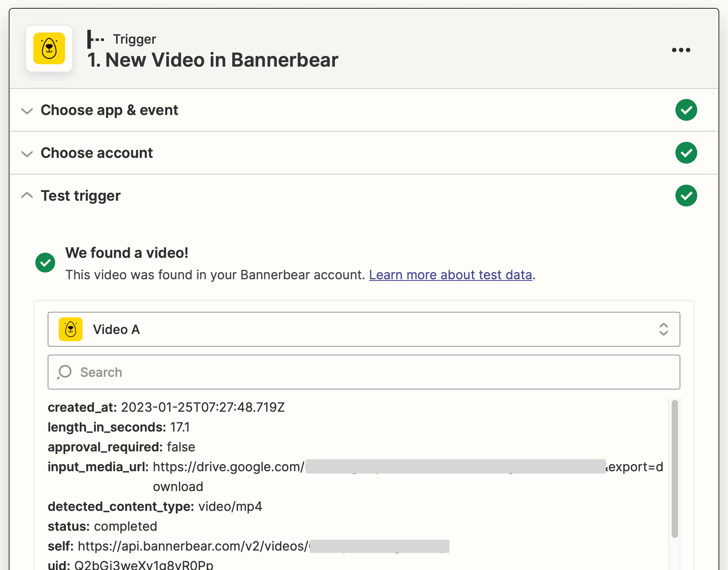Click the Bannerbear app icon in header
Viewport: 728px width, 570px height.
[49, 48]
